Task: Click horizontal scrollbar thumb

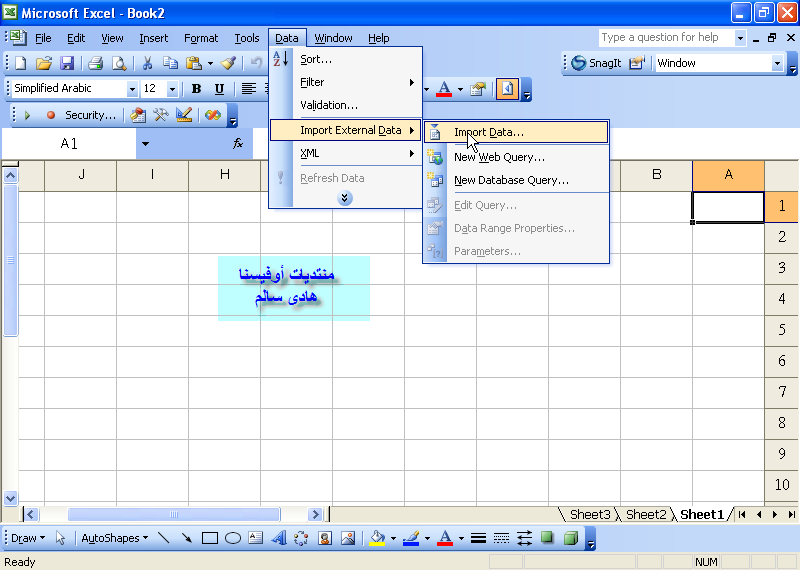Action: tap(174, 514)
